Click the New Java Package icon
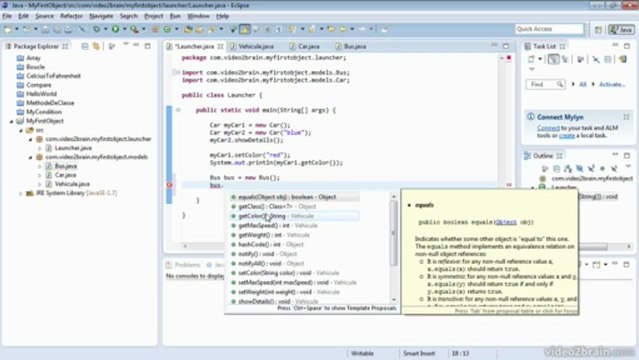 coord(155,29)
